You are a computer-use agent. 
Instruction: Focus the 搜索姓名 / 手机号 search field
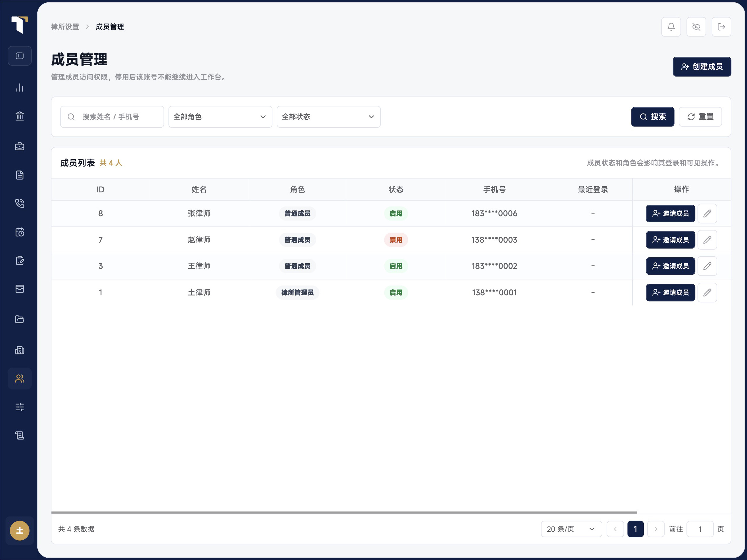click(112, 117)
